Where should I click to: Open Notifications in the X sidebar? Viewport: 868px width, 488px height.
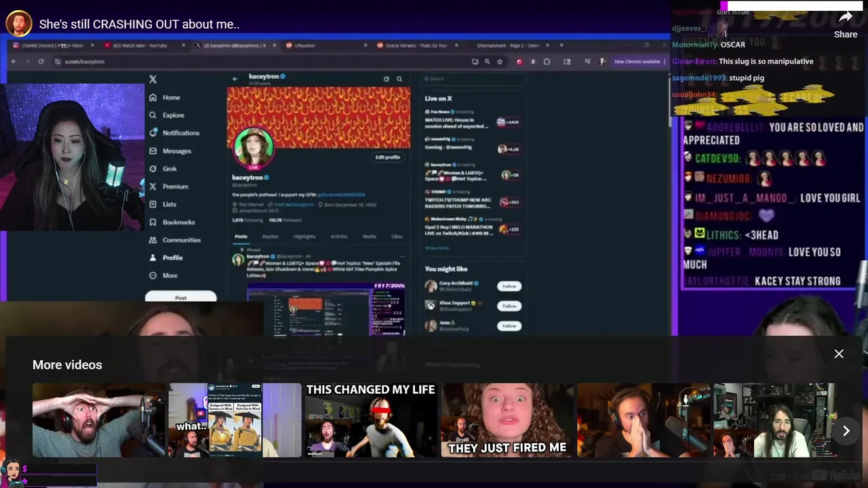[x=174, y=133]
